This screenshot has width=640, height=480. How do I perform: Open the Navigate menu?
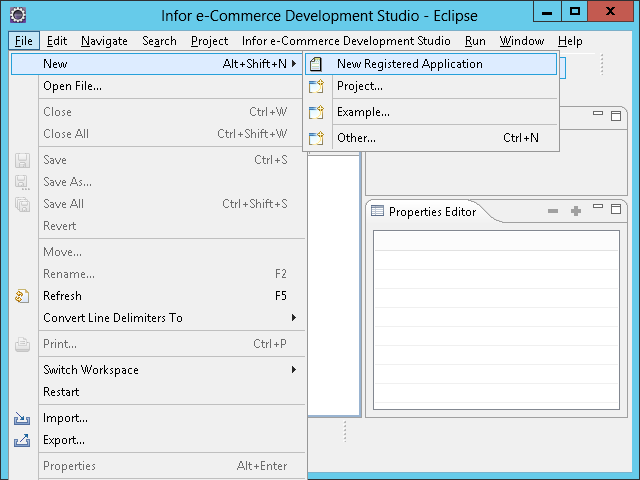click(x=104, y=41)
